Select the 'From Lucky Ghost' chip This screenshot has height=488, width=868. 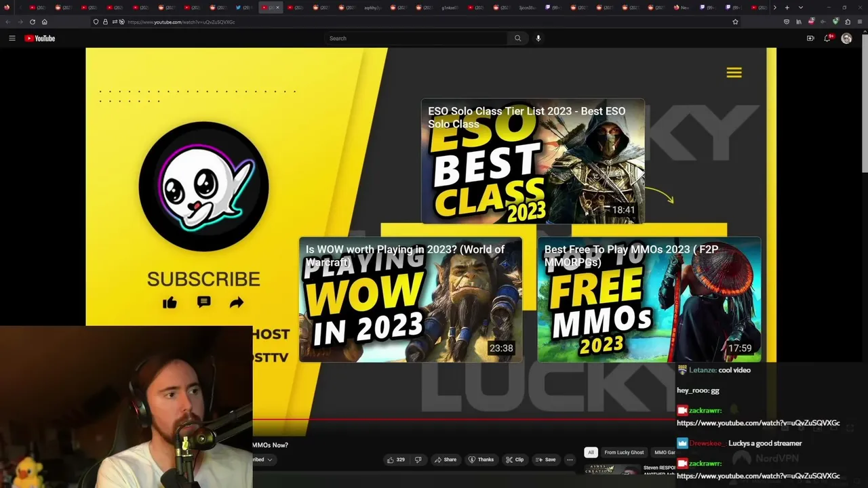624,452
